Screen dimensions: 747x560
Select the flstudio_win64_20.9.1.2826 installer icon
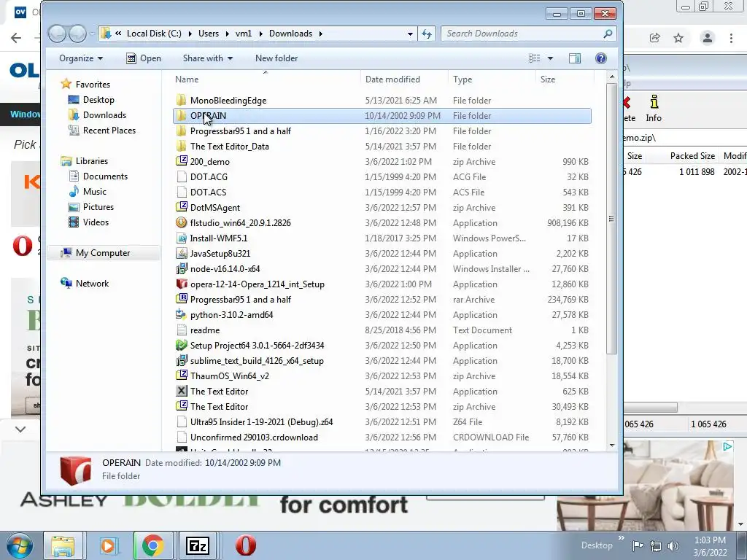[x=181, y=223]
